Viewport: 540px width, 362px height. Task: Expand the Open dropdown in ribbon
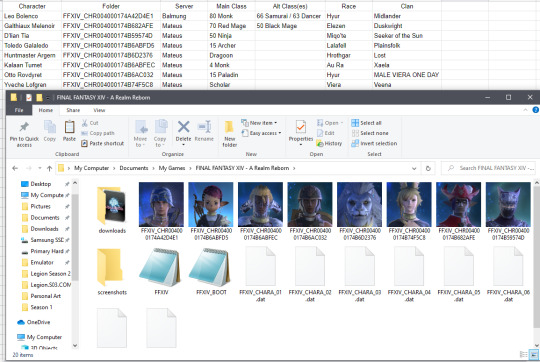point(330,123)
